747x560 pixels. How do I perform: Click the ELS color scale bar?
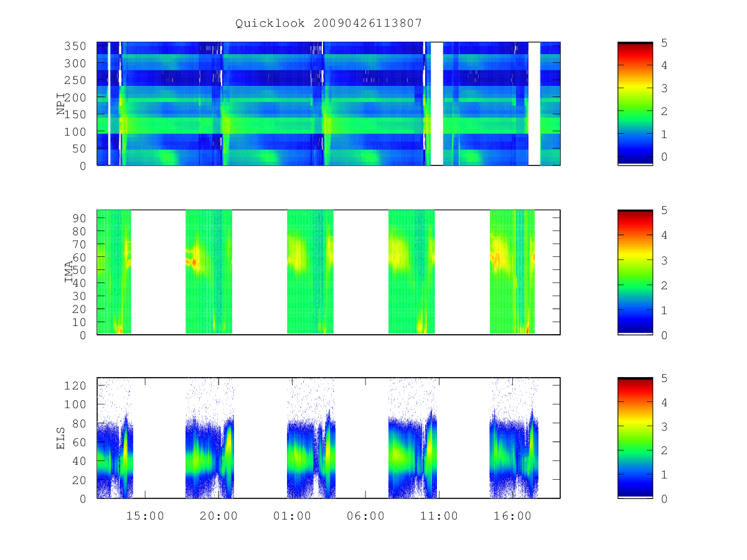pyautogui.click(x=635, y=438)
